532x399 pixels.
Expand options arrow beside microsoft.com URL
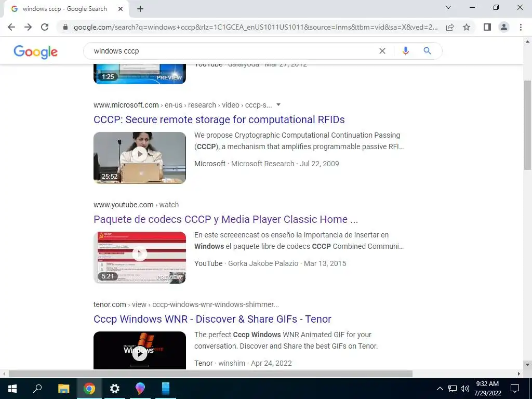pos(278,104)
